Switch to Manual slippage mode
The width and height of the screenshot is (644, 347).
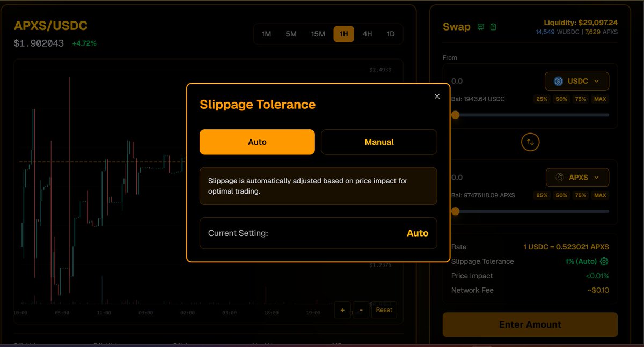coord(379,142)
